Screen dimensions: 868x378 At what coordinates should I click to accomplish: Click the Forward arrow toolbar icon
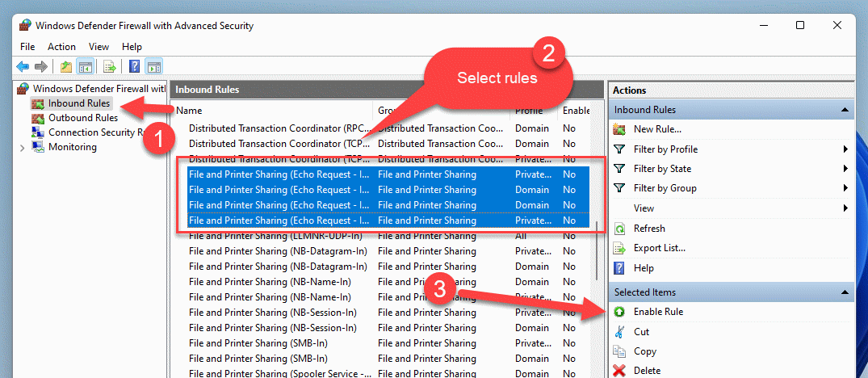click(x=41, y=67)
